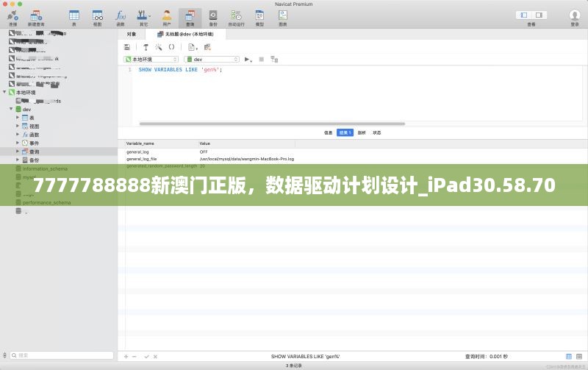The width and height of the screenshot is (588, 370).
Task: Click the 新建查询 (New Query) toolbar icon
Action: point(36,18)
